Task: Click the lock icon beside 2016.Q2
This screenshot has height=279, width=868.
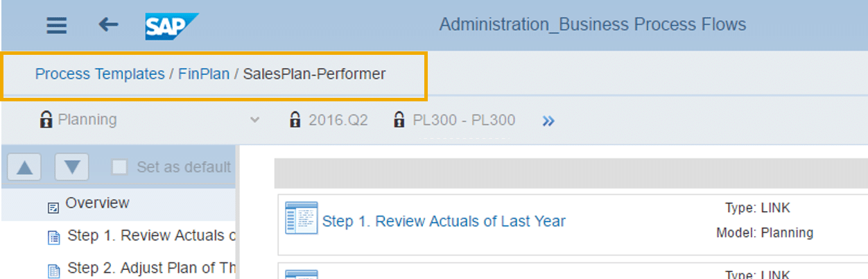Action: click(x=295, y=120)
